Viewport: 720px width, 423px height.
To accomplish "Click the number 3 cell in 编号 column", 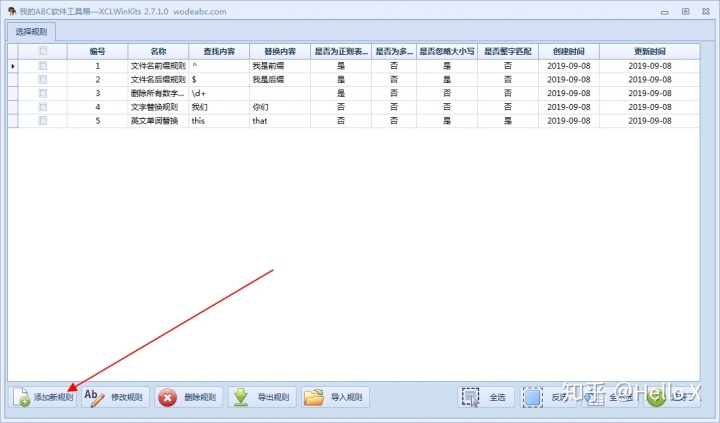I will 97,93.
